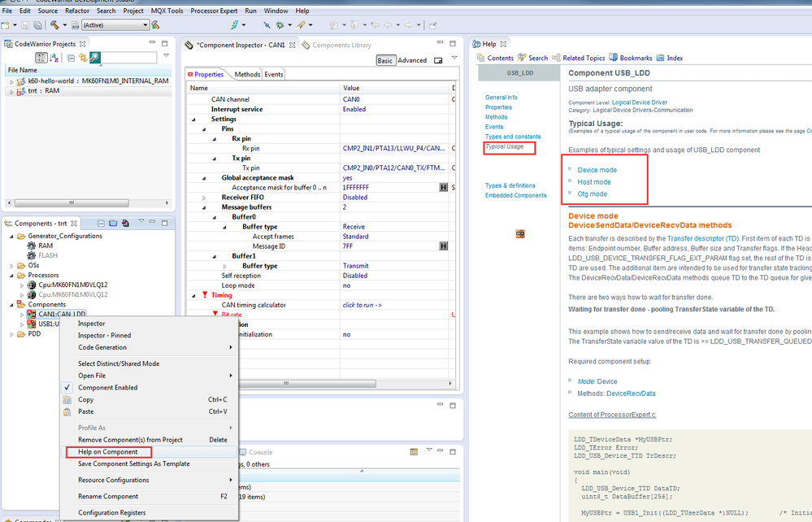
Task: Open the Components Library tab
Action: (337, 45)
